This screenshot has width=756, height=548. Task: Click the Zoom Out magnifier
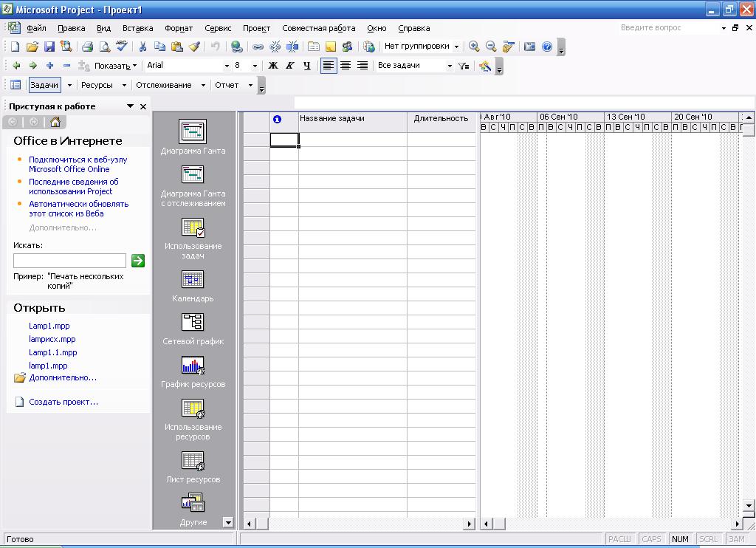491,47
